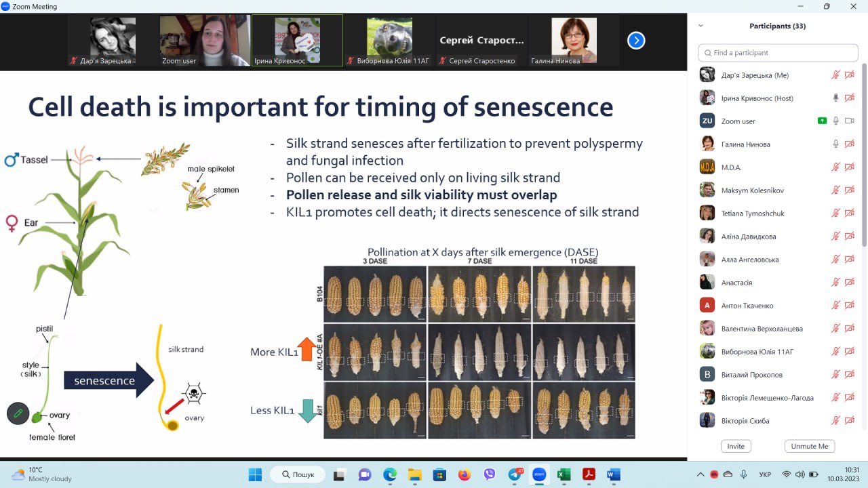Click participant name Антон Ткаченко
This screenshot has width=868, height=488.
point(747,306)
